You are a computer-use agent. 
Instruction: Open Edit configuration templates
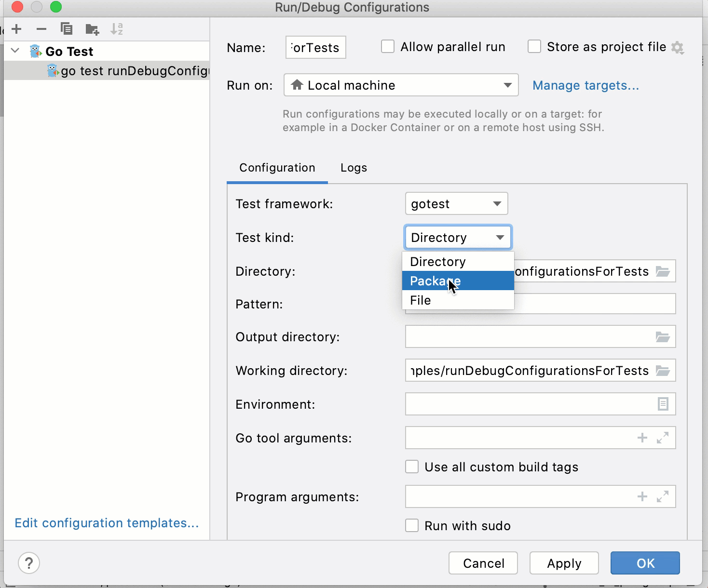pos(107,523)
